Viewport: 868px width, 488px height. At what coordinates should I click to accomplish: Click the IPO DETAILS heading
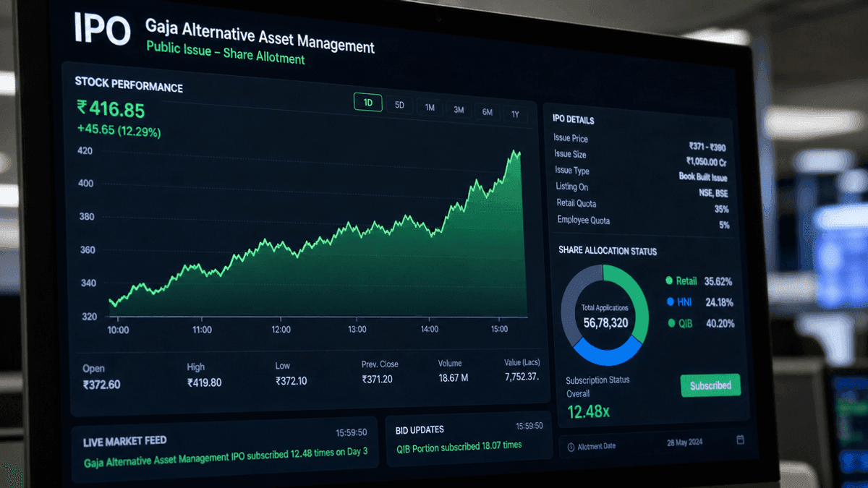[x=573, y=120]
